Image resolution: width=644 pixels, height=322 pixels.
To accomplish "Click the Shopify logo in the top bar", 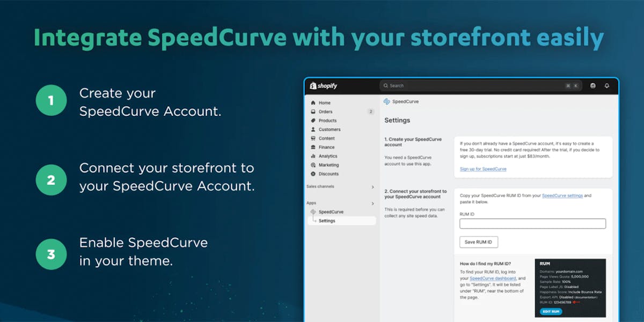I will coord(324,86).
